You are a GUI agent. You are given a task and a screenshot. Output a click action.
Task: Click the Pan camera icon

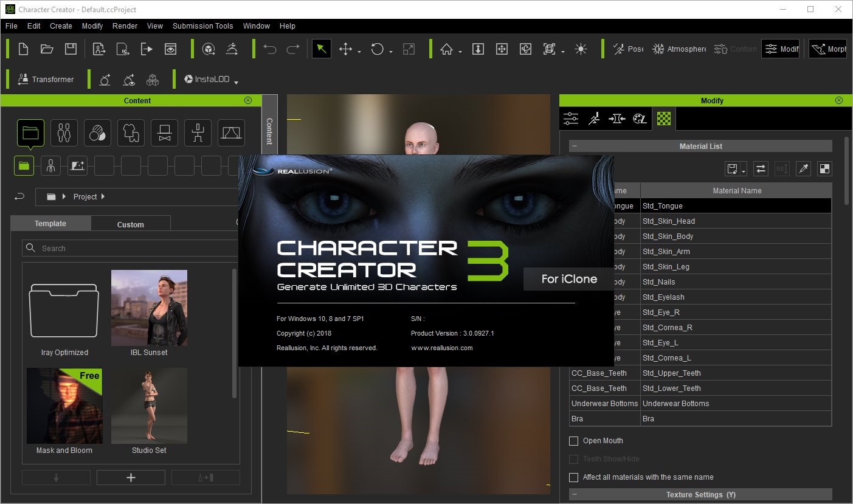click(502, 49)
